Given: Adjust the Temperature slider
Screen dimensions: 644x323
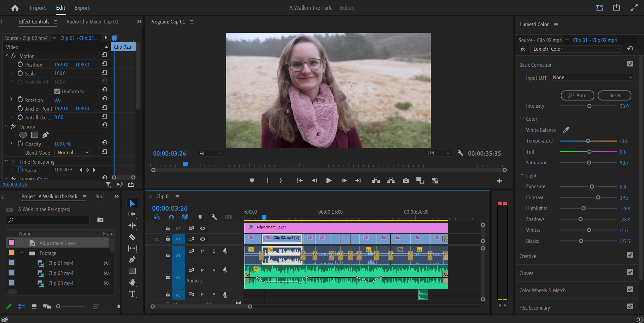Looking at the screenshot, I should (x=588, y=141).
